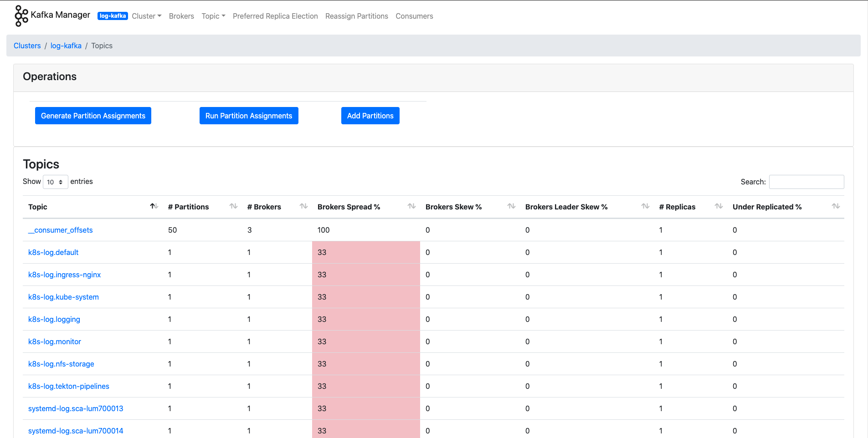
Task: Focus the topics Search input field
Action: coord(806,182)
